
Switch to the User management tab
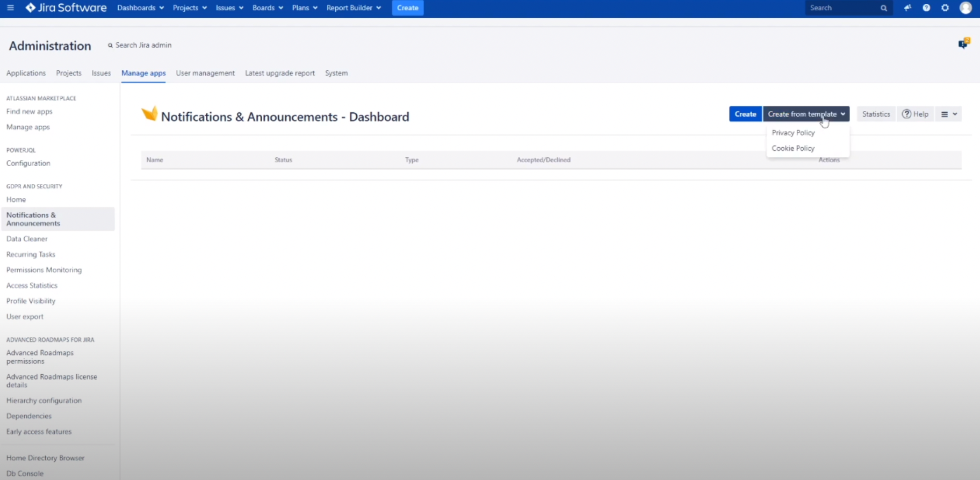tap(205, 73)
